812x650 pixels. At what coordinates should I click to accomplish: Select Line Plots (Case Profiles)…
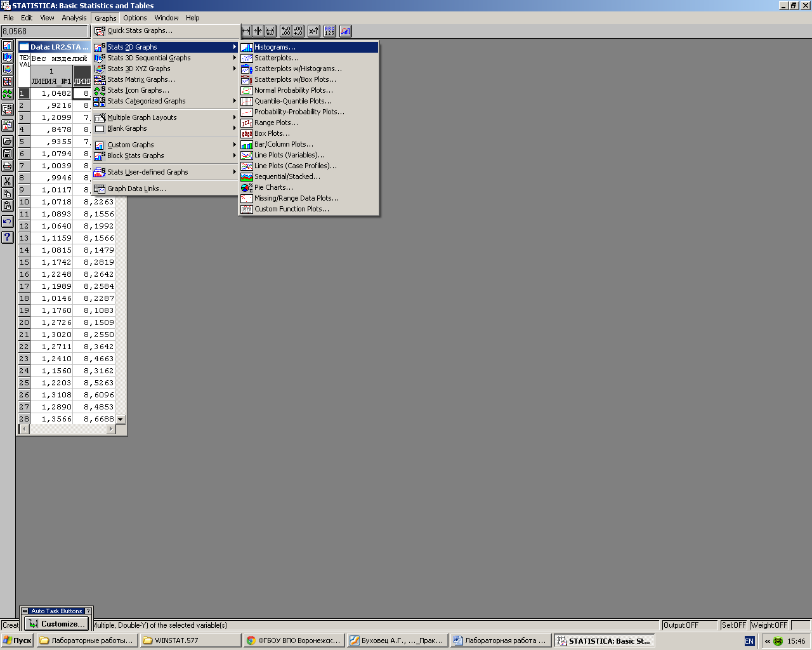[309, 166]
